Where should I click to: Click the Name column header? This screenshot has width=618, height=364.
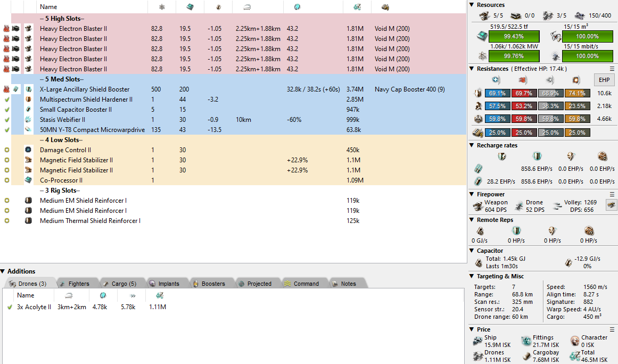pos(48,7)
